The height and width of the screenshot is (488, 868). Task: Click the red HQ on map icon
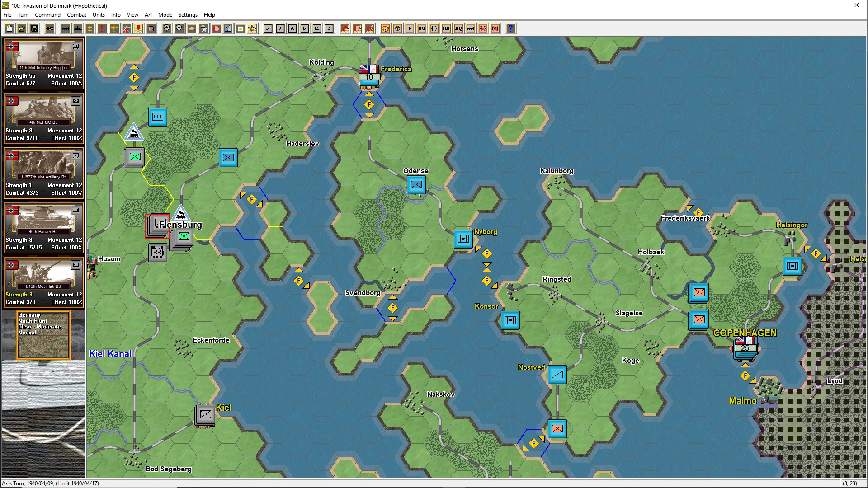coord(369,28)
